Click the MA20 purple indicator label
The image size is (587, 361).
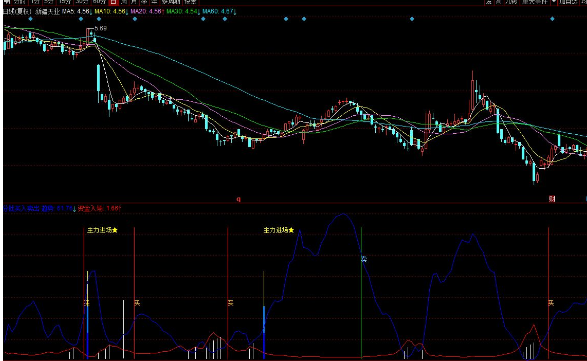[x=146, y=12]
